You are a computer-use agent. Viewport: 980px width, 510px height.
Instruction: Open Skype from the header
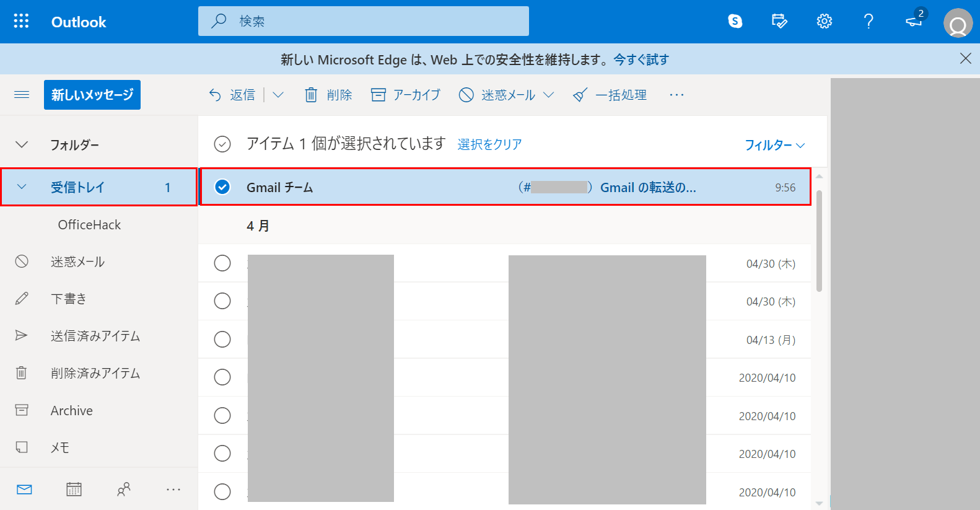[735, 22]
